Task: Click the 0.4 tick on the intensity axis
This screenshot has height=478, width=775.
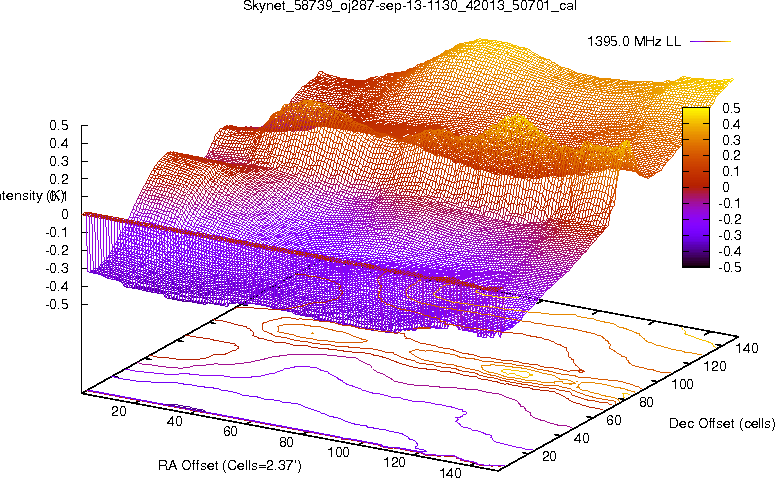Action: point(59,143)
